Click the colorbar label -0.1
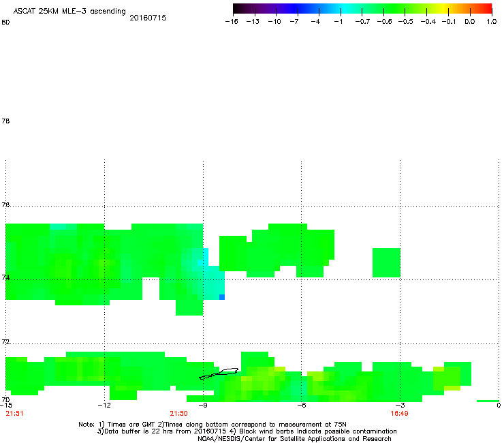504x443 pixels. tap(448, 22)
